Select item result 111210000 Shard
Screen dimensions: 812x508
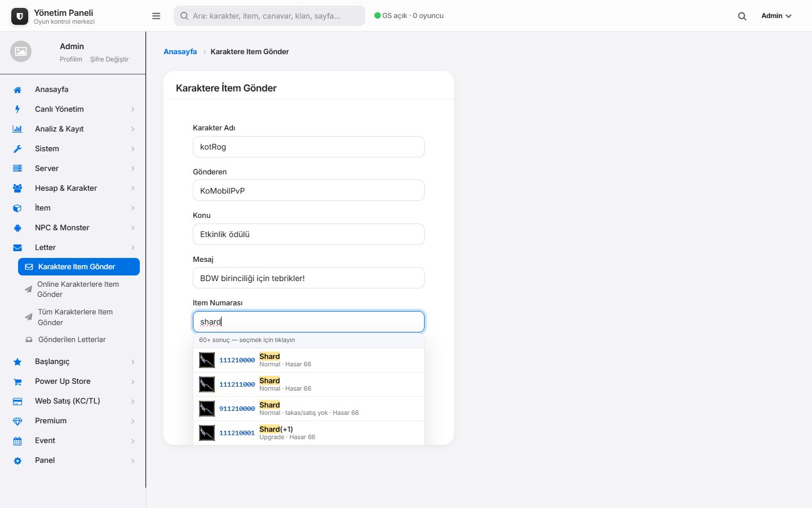308,360
